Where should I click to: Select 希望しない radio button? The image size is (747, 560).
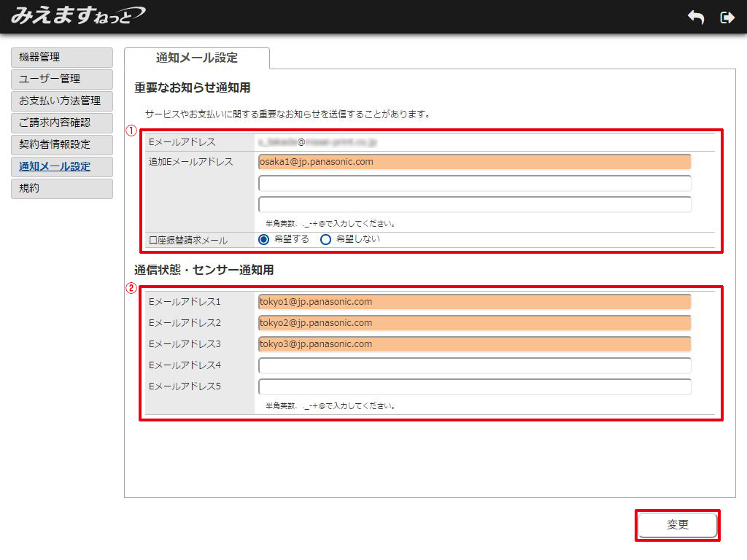(x=326, y=239)
